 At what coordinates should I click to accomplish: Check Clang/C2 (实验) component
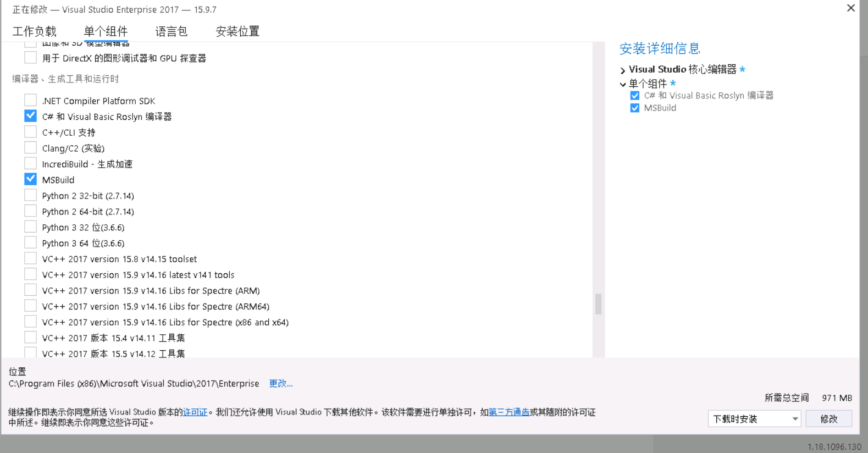[31, 148]
